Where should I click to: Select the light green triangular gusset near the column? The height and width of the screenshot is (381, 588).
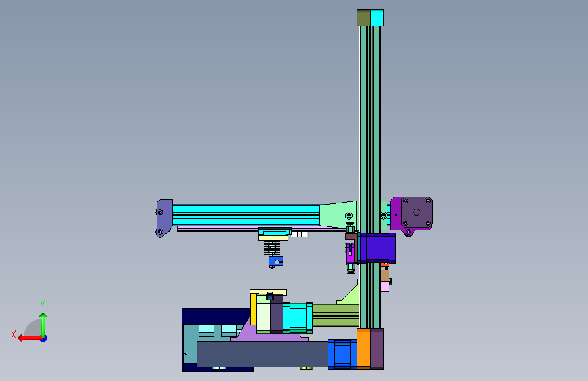pyautogui.click(x=351, y=296)
